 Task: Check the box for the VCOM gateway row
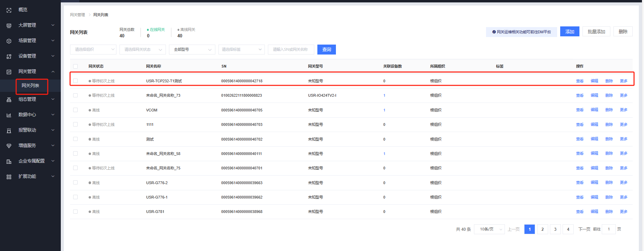pos(75,110)
